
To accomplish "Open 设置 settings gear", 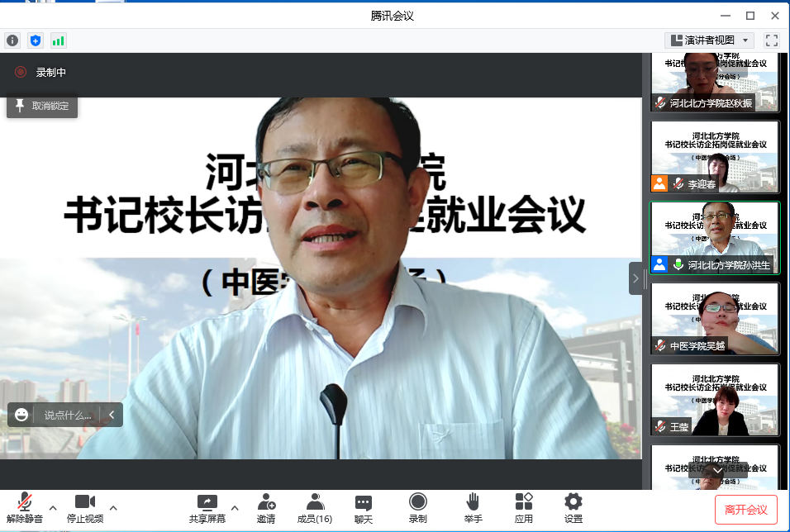I will pos(573,508).
